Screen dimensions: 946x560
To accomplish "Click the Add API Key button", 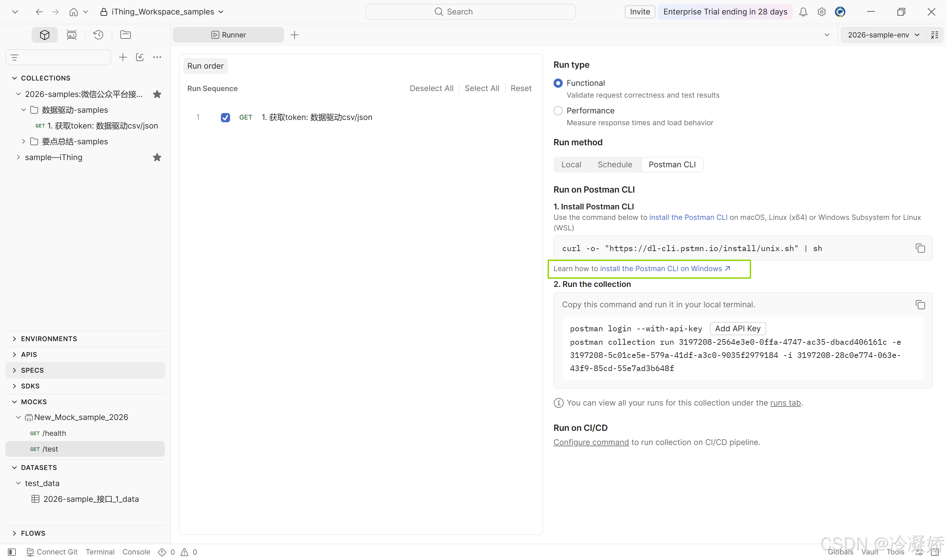I will tap(738, 329).
